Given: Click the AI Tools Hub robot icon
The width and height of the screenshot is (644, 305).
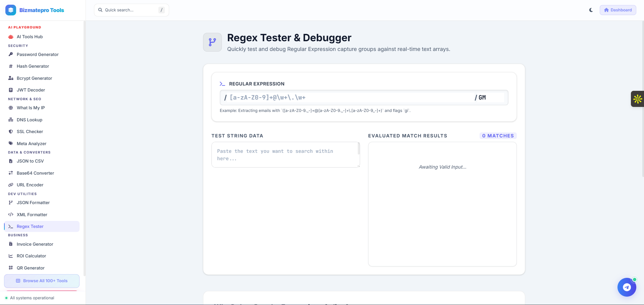Looking at the screenshot, I should (11, 37).
